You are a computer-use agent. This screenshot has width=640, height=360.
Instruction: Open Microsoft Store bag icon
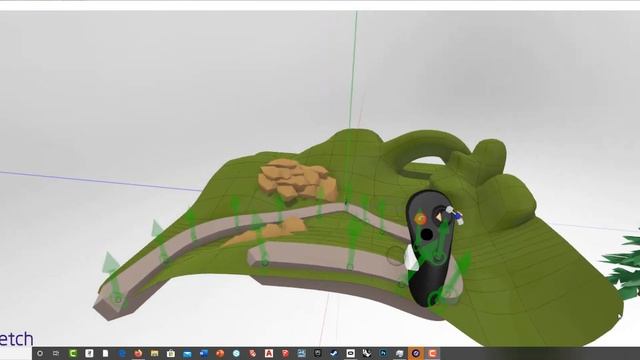[x=171, y=353]
